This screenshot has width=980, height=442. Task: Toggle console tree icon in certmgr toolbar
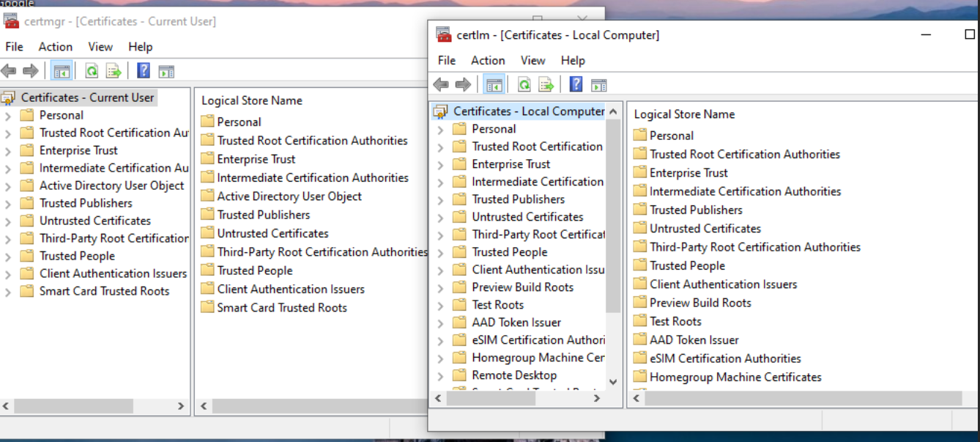[x=62, y=71]
